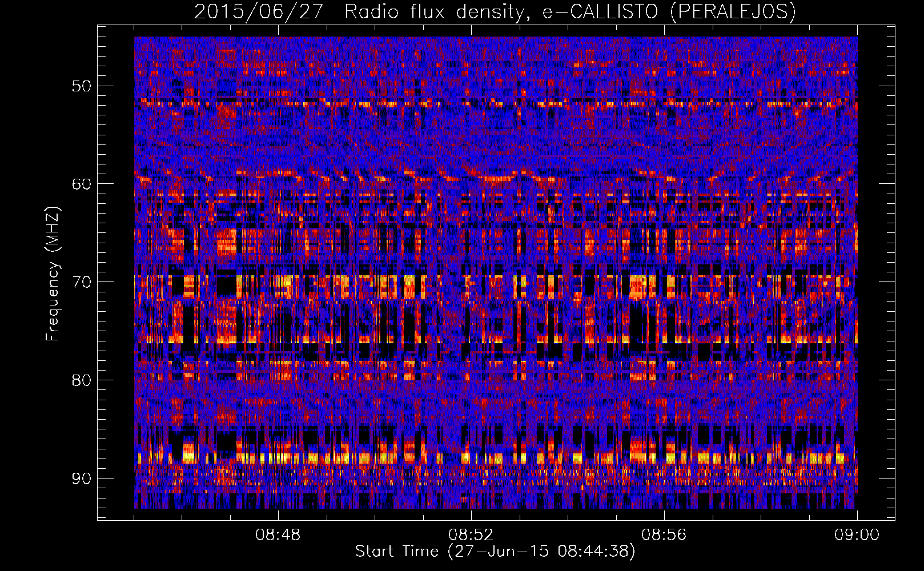The width and height of the screenshot is (924, 571).
Task: Click the 08:52 time tick label
Action: (x=471, y=535)
